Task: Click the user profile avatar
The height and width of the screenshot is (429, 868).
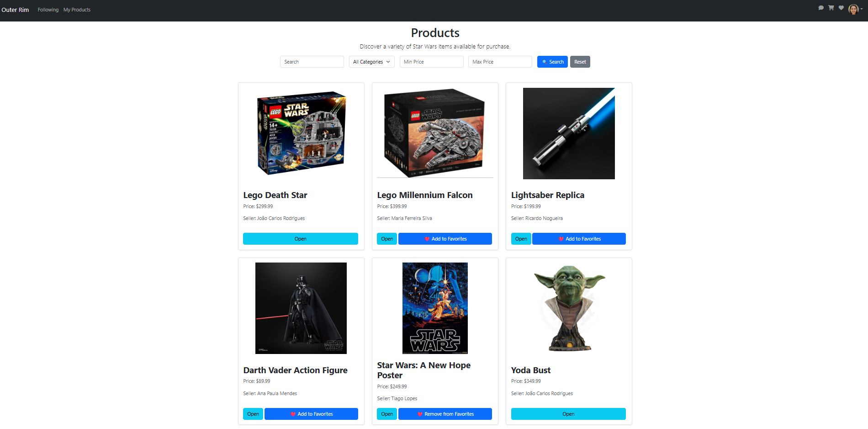Action: click(x=853, y=9)
